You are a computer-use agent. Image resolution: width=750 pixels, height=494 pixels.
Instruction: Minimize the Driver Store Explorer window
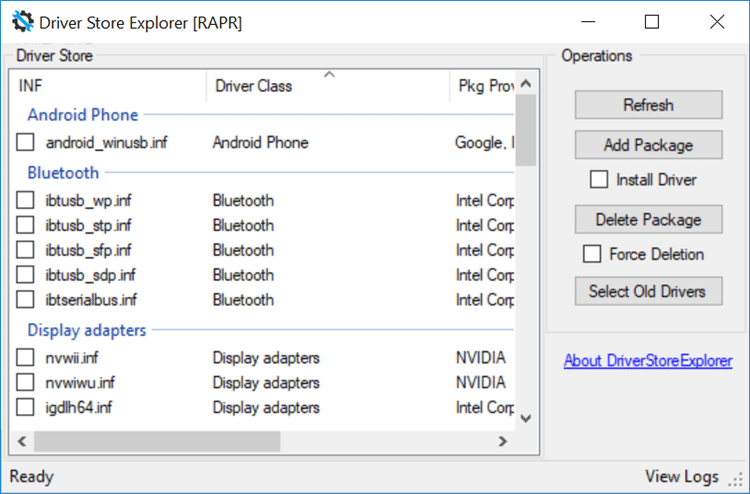coord(588,22)
